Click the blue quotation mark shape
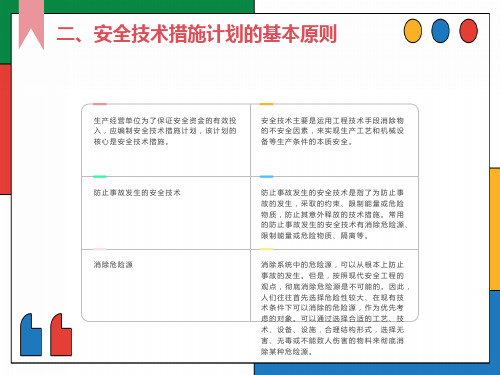The width and height of the screenshot is (500, 375). point(31,335)
